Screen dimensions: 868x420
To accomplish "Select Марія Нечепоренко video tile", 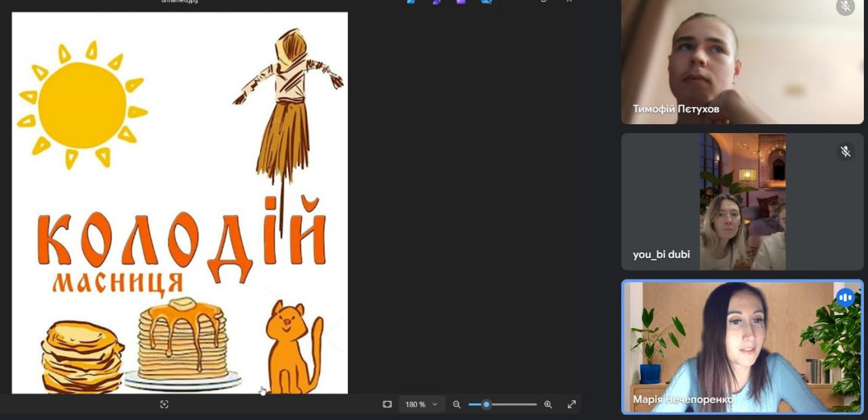I will (x=742, y=346).
